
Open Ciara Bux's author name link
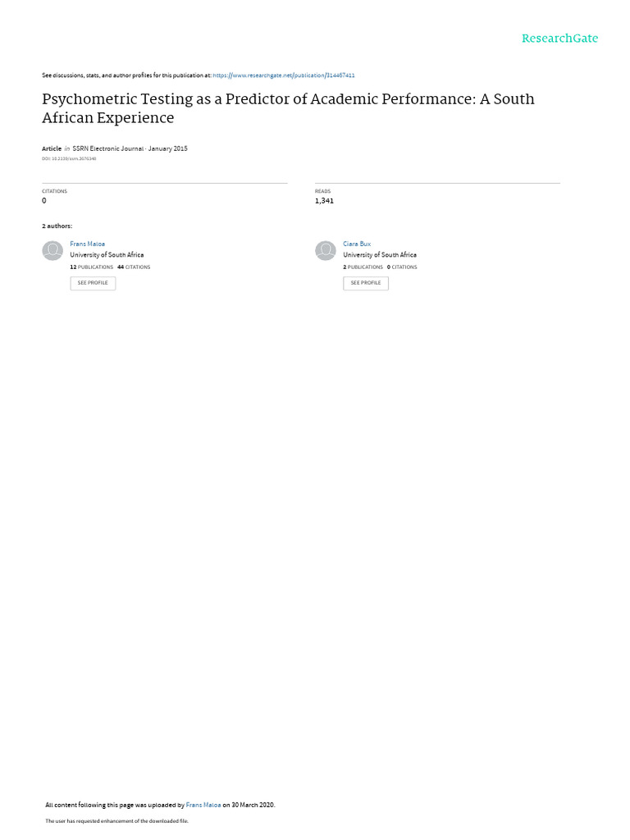tap(357, 244)
